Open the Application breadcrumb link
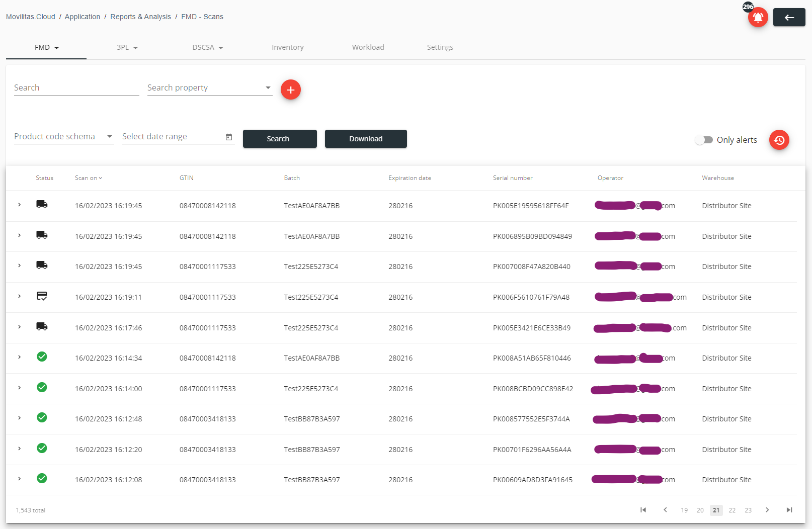The height and width of the screenshot is (529, 812). point(83,17)
